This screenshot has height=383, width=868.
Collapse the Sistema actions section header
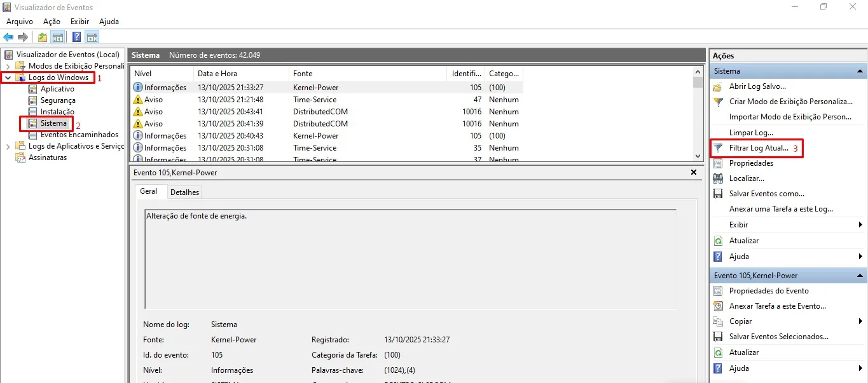click(x=860, y=71)
